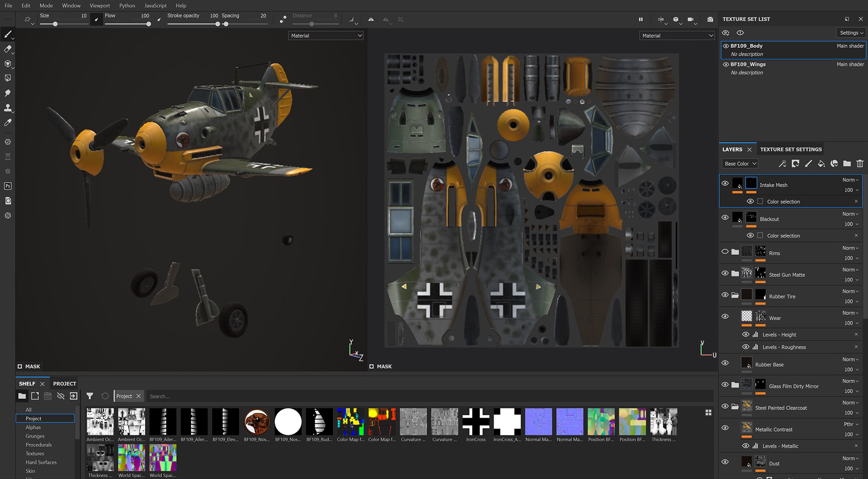
Task: Select the Material Picker eyedropper tool
Action: 8,122
